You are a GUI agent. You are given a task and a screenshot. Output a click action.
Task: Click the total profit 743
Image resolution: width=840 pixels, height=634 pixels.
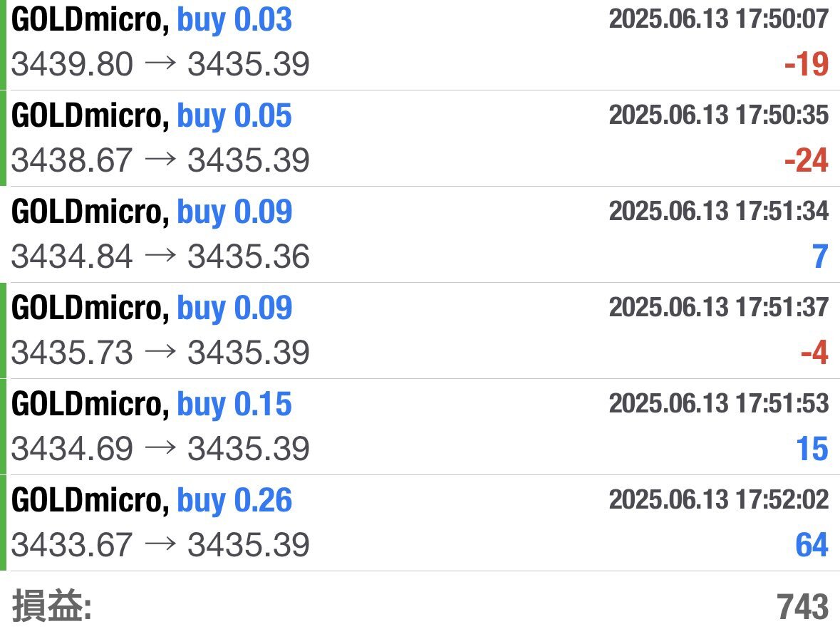(802, 608)
